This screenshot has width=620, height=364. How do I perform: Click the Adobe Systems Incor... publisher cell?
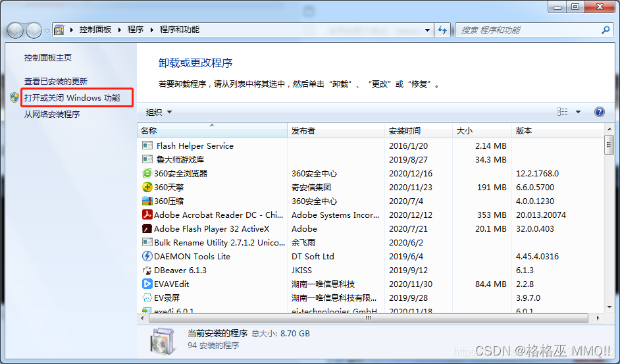tap(335, 215)
